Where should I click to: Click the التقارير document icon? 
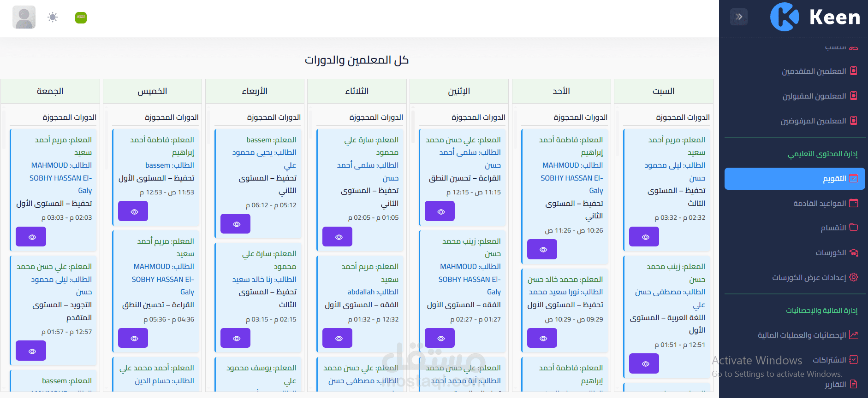pos(854,384)
